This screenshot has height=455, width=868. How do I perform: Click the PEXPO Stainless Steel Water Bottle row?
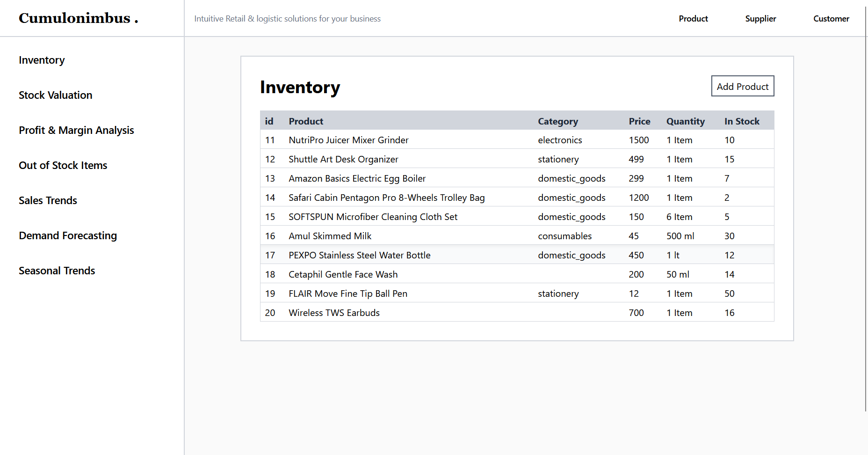click(x=359, y=255)
